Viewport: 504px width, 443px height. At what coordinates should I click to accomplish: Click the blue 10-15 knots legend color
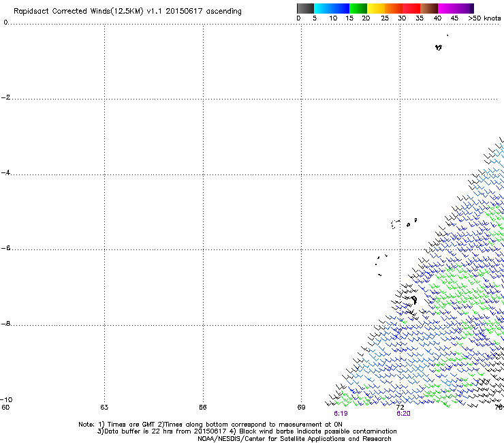click(x=341, y=8)
